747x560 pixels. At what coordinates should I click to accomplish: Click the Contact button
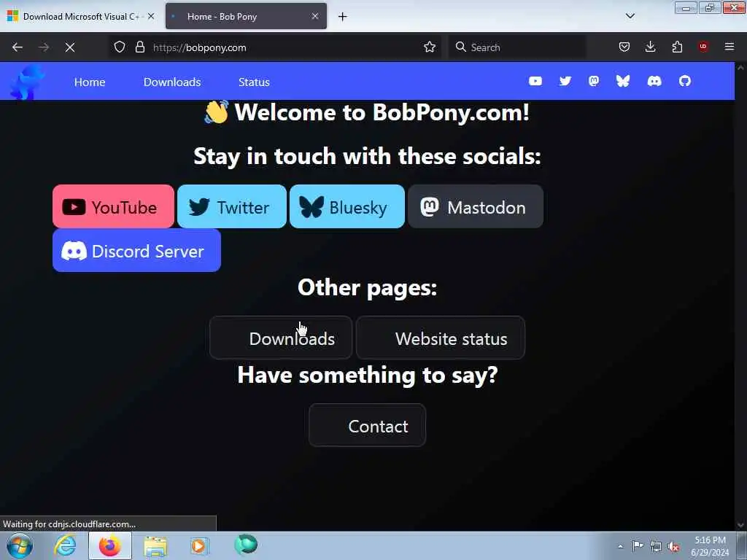click(368, 426)
